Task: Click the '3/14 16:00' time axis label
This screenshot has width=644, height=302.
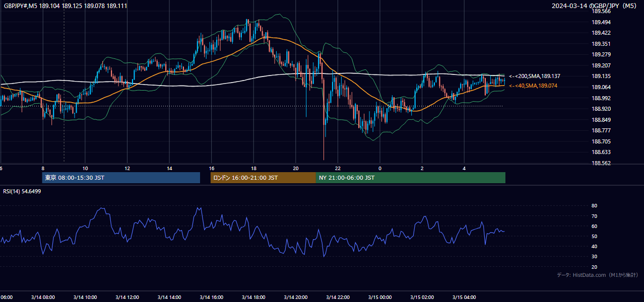Action: tap(212, 297)
